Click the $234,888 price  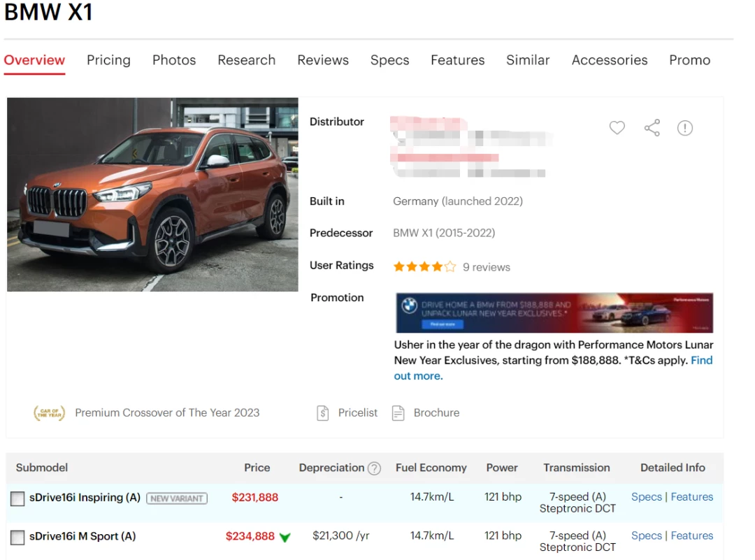coord(250,536)
